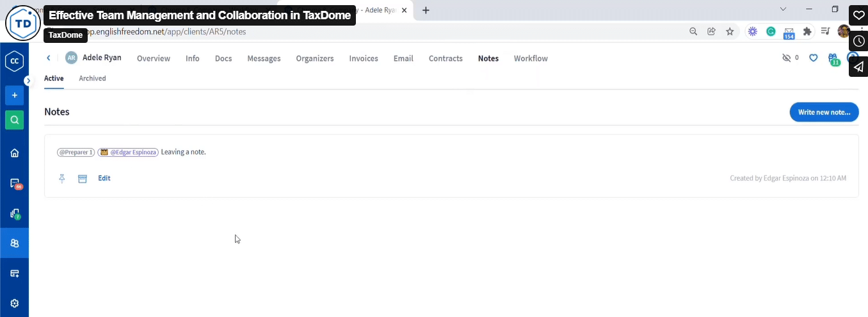The height and width of the screenshot is (317, 868).
Task: Open the Messages tab
Action: click(x=264, y=58)
